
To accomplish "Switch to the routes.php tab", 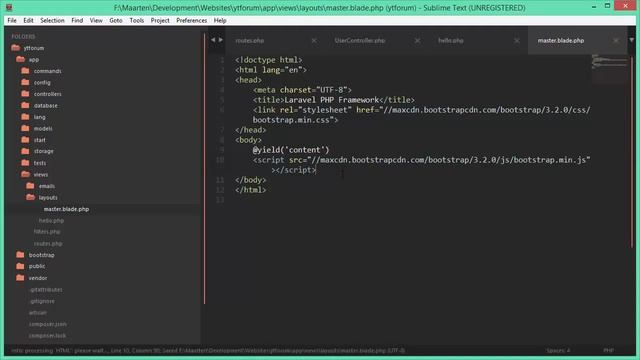I will (249, 40).
